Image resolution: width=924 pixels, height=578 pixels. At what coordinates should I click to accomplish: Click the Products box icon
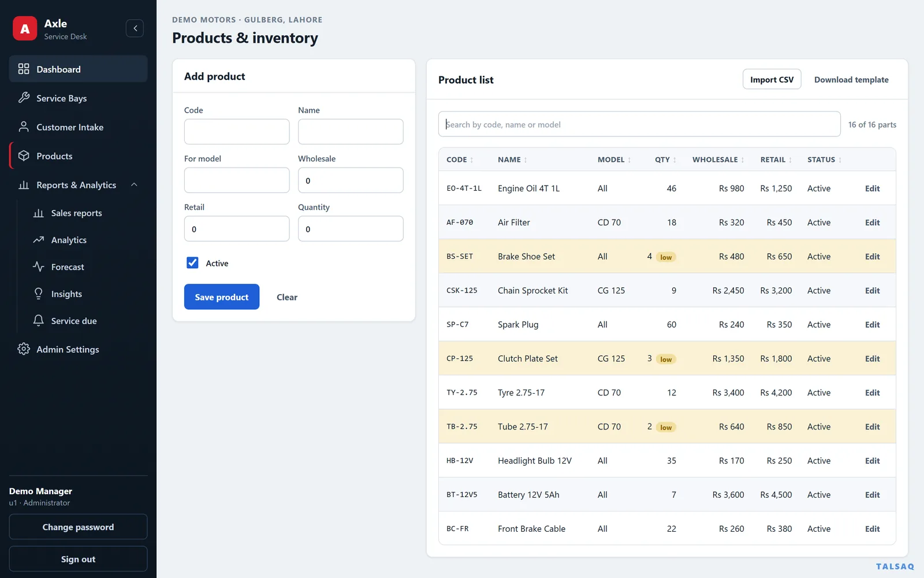24,155
